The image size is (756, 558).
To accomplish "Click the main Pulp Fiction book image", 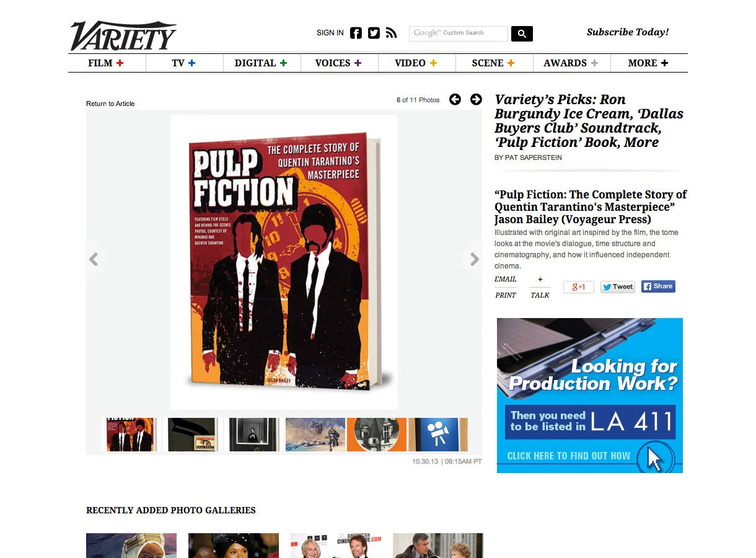I will [x=284, y=262].
